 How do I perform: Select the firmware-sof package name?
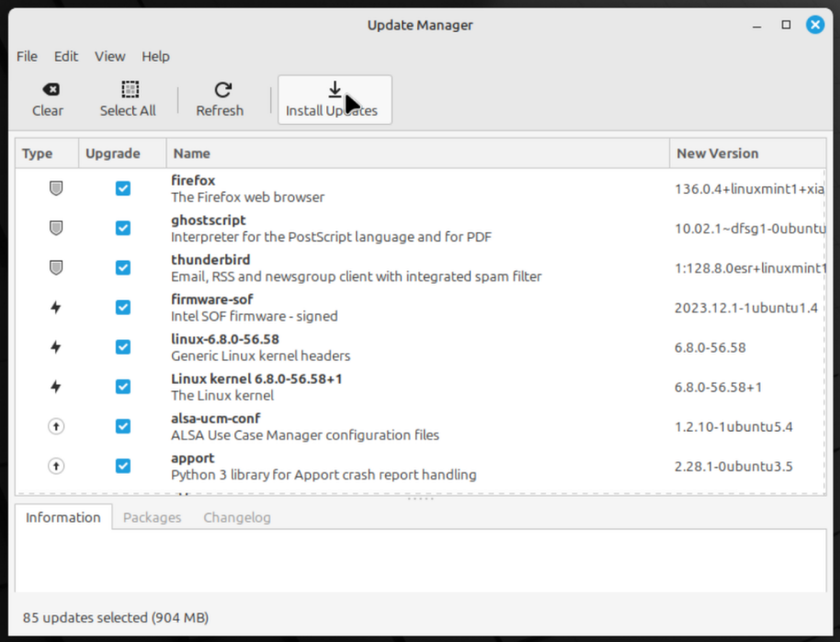coord(212,299)
